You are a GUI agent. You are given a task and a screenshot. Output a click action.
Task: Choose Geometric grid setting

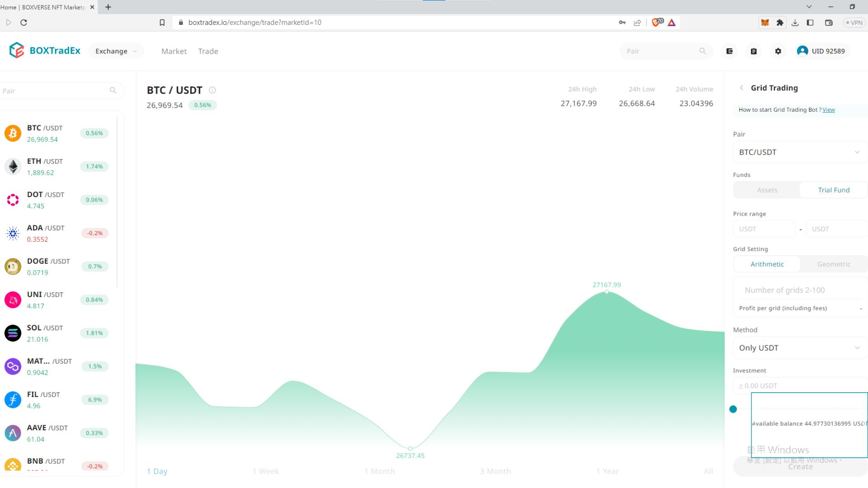click(x=833, y=264)
